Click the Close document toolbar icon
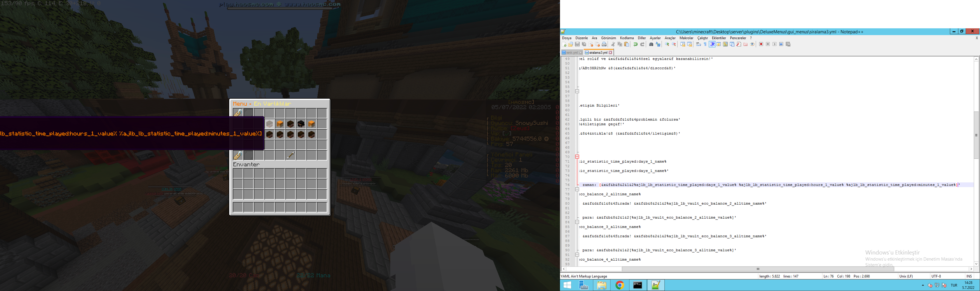Viewport: 980px width, 291px height. pyautogui.click(x=591, y=44)
